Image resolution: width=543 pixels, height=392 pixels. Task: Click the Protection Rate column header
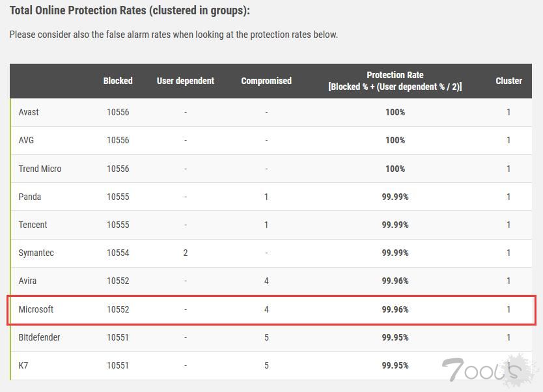pyautogui.click(x=395, y=81)
